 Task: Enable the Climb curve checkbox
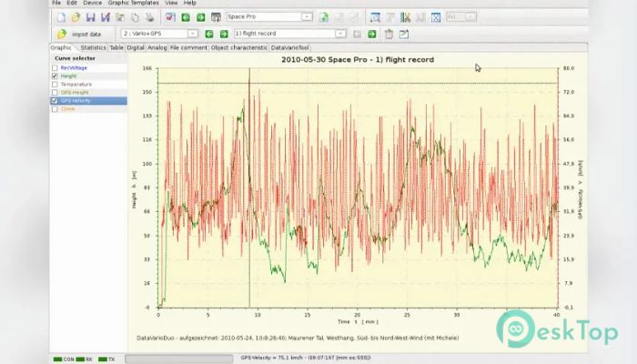pyautogui.click(x=55, y=109)
